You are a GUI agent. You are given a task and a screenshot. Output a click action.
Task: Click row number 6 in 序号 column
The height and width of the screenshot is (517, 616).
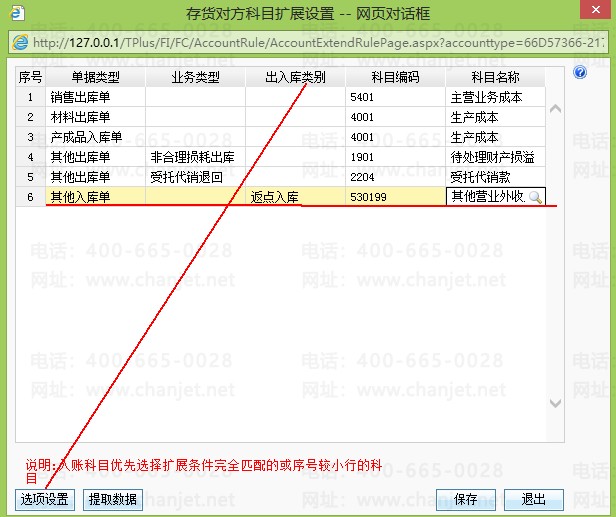pos(30,197)
